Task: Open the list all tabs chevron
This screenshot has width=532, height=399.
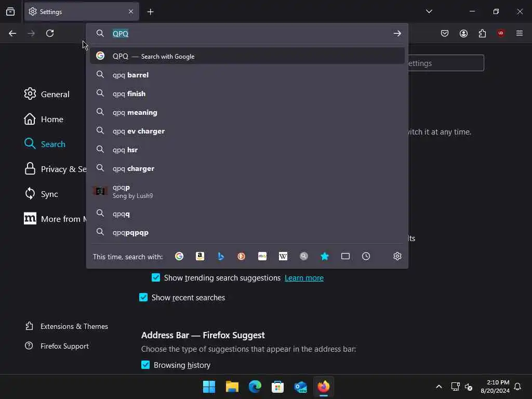Action: point(429,11)
